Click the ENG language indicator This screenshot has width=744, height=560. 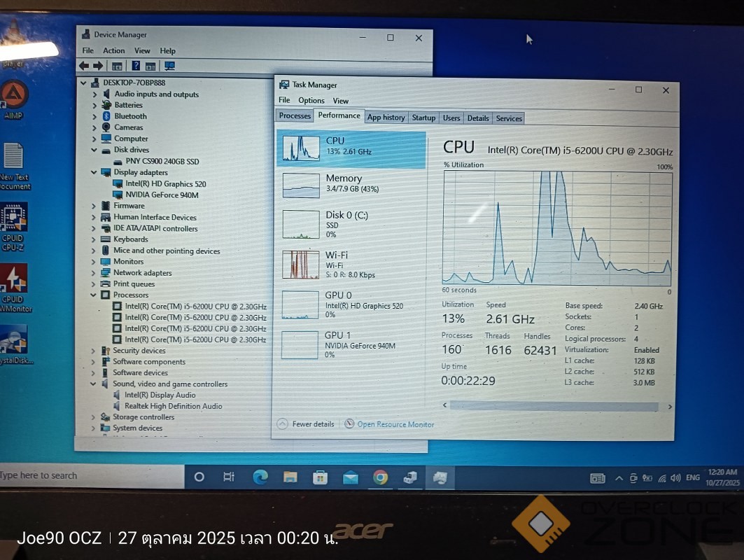click(x=693, y=477)
